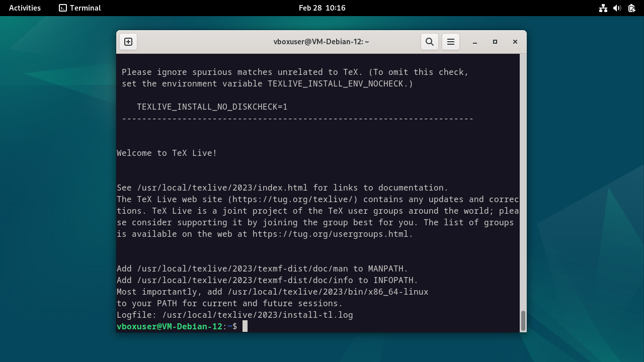This screenshot has width=644, height=362.
Task: Click the /usr/local/texlive/2023/index.html path
Action: pos(222,188)
